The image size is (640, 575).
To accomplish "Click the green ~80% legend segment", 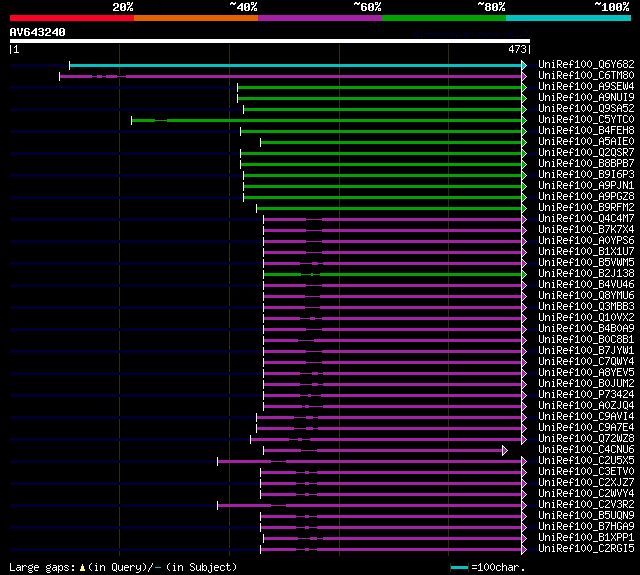I will [x=444, y=18].
